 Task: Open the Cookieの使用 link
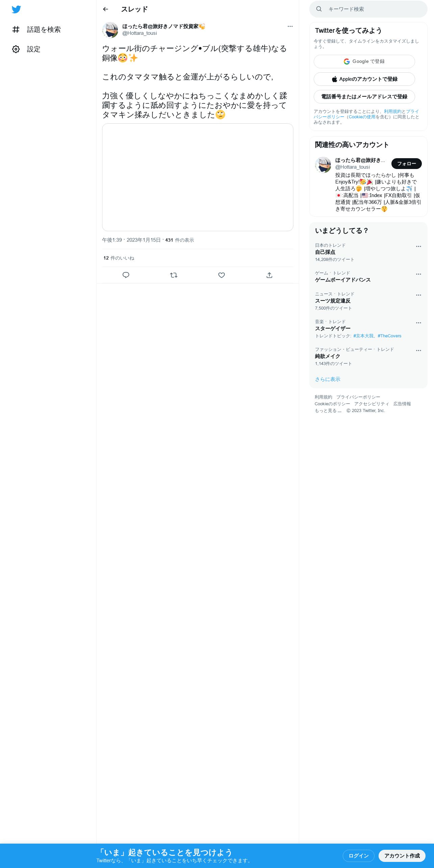tap(362, 117)
